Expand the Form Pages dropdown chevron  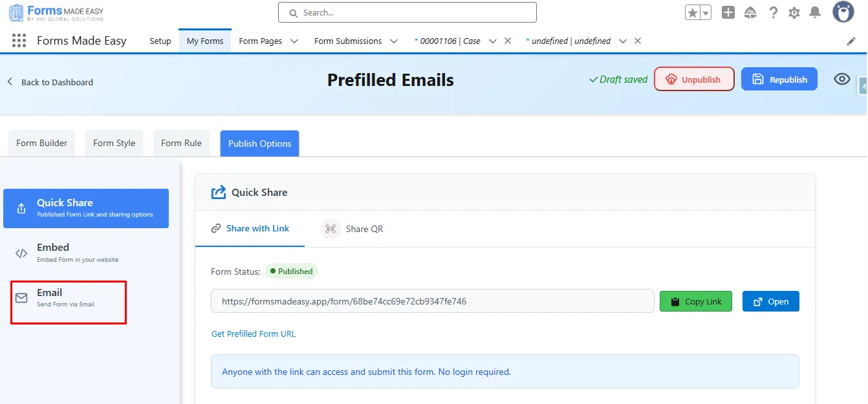[x=294, y=41]
